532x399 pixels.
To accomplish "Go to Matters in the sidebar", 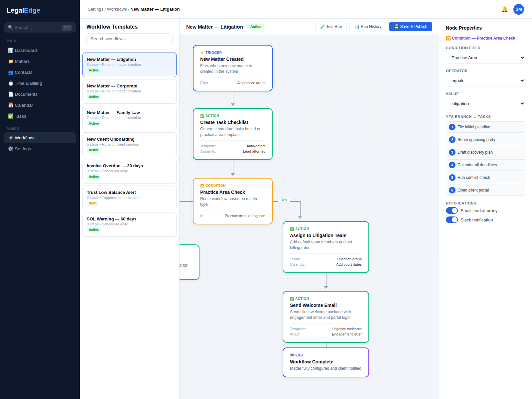I will point(40,62).
